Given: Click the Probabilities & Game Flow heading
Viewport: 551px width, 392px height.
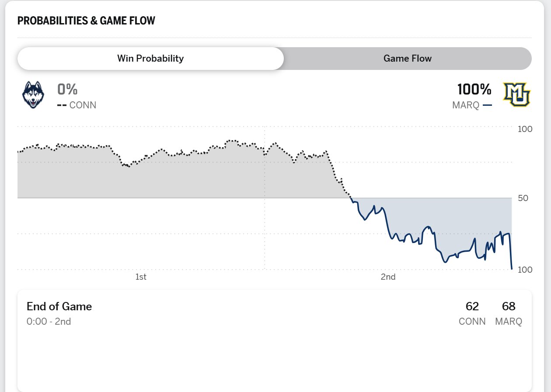Looking at the screenshot, I should pos(86,21).
